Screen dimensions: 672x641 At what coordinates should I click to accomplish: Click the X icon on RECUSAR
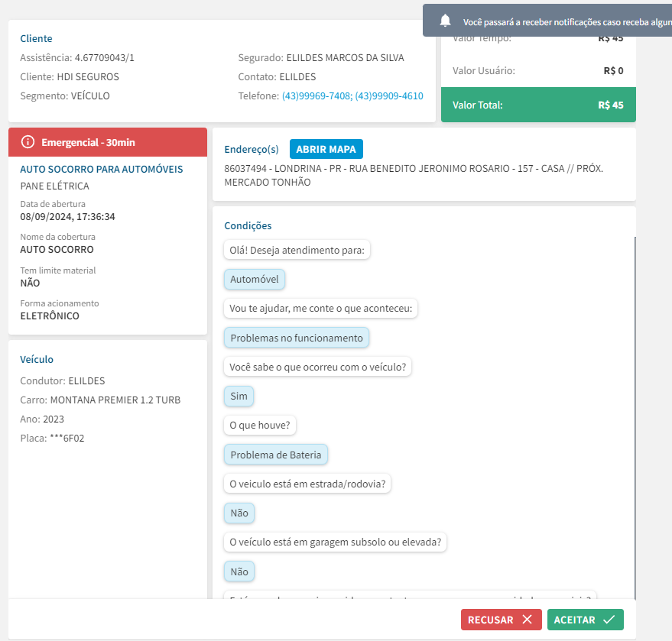[x=527, y=620]
